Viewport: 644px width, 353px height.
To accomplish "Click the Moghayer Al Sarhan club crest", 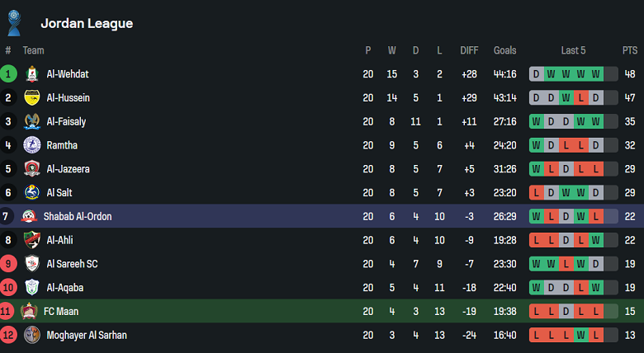I will click(32, 336).
